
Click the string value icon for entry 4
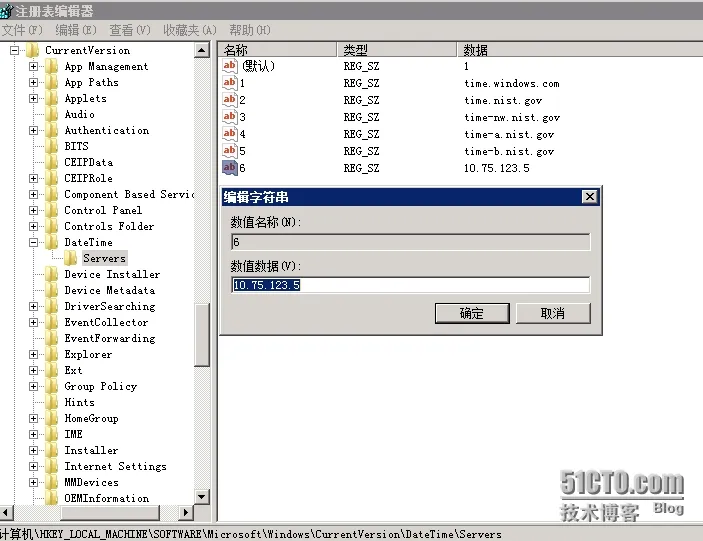229,134
